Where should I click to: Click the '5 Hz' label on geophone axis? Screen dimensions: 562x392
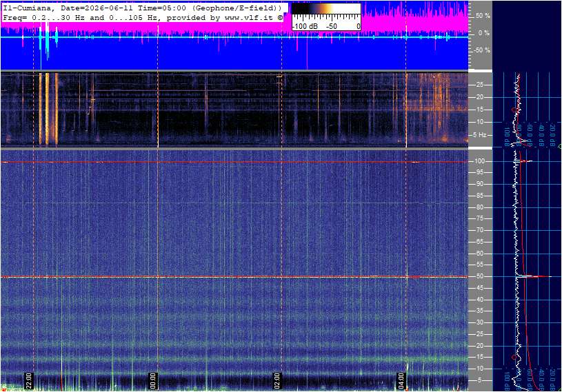coord(479,135)
